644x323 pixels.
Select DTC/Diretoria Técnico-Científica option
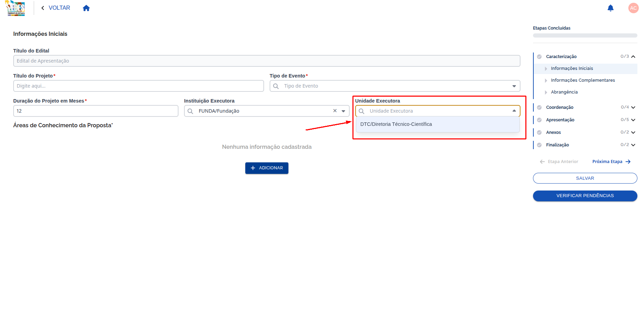click(438, 124)
